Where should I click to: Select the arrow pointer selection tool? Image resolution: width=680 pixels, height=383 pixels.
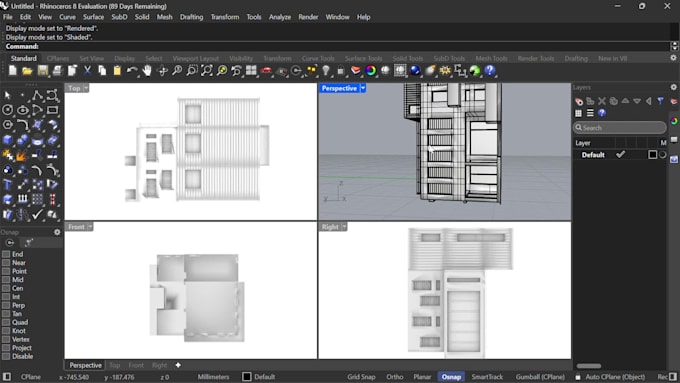coord(7,95)
